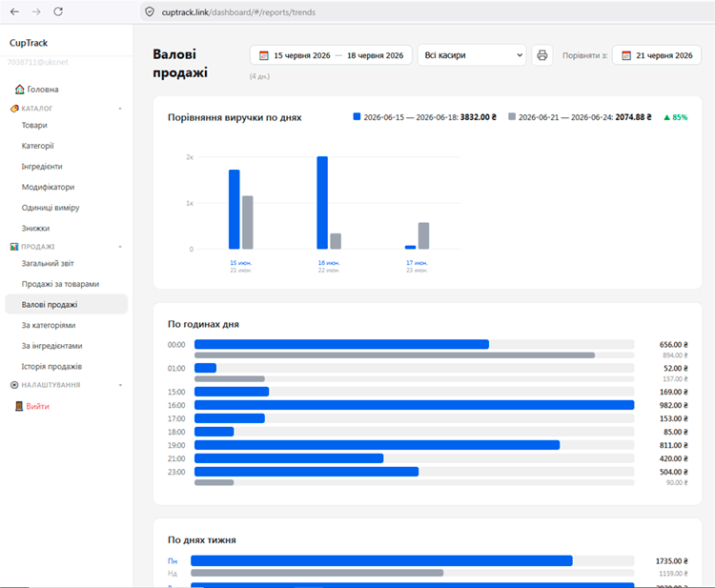
Task: Open Модифікатори in the sidebar
Action: [48, 187]
